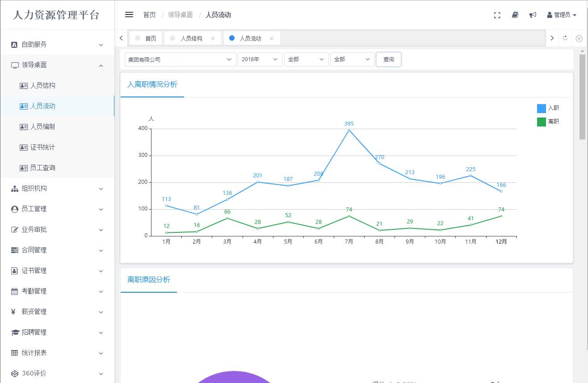588x383 pixels.
Task: Open the book documentation icon
Action: pos(515,15)
